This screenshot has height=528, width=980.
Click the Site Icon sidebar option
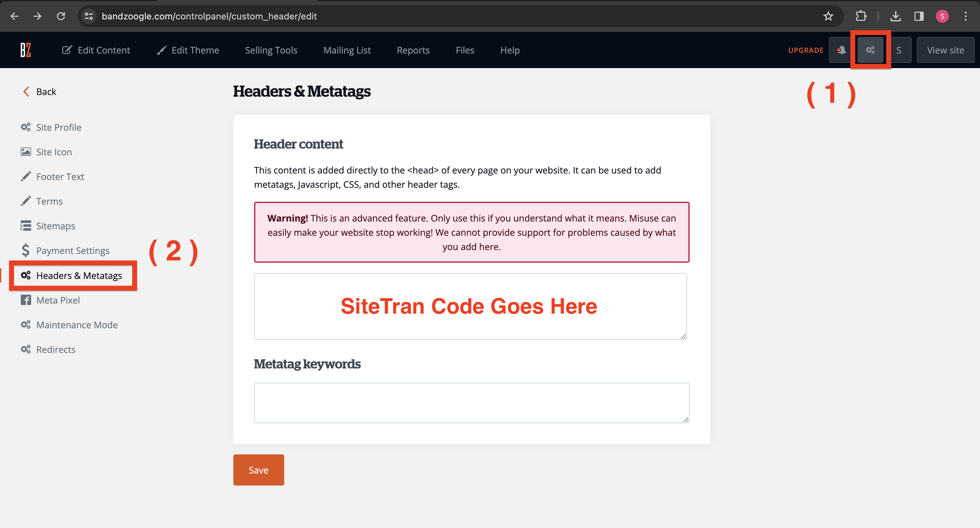pos(54,151)
